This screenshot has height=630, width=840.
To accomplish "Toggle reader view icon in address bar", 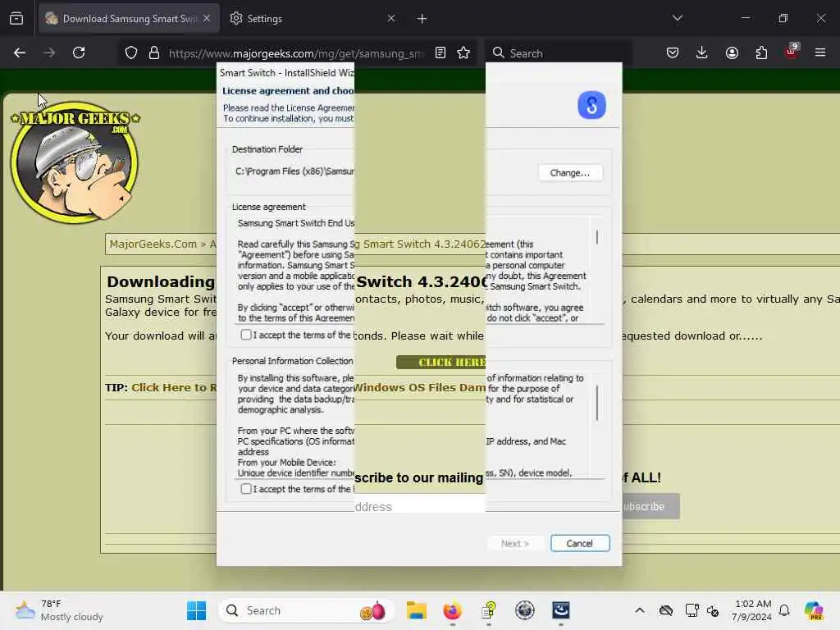I will coord(441,52).
